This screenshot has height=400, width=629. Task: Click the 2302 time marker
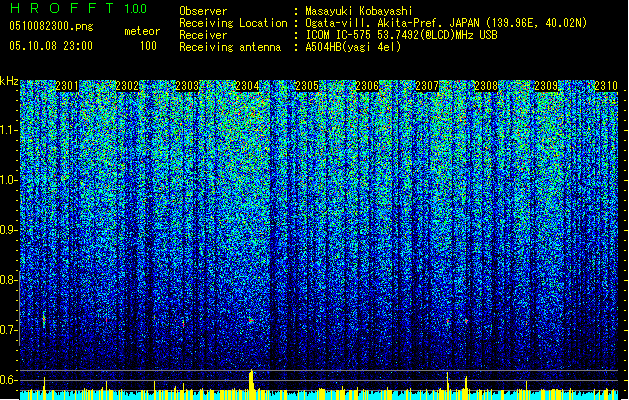tap(127, 86)
